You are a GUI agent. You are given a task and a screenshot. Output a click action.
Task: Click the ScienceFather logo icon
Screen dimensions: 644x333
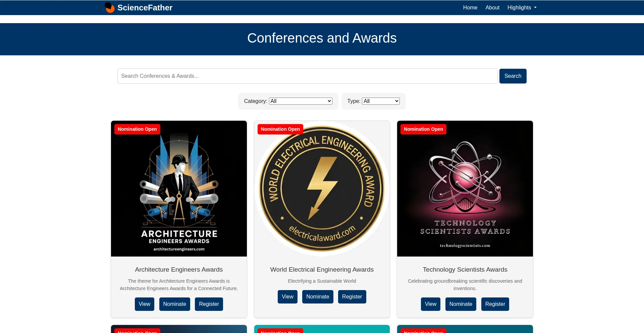click(109, 7)
